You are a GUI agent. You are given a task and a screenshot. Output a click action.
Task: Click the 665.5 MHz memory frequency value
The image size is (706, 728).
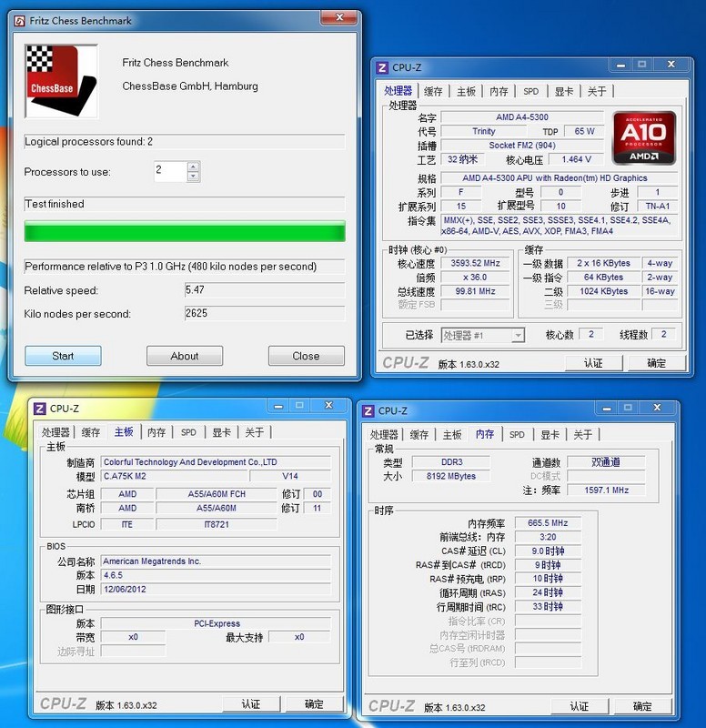coord(548,522)
